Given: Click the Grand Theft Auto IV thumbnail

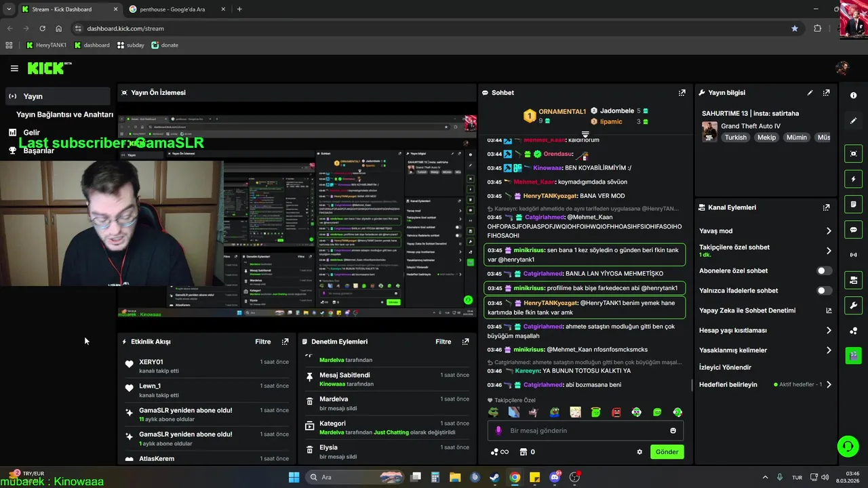Looking at the screenshot, I should tap(709, 131).
